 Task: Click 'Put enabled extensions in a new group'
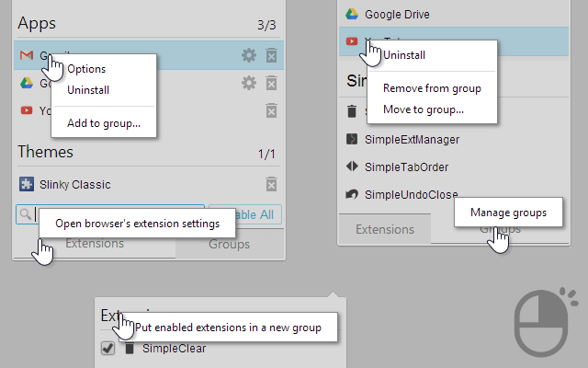(228, 328)
